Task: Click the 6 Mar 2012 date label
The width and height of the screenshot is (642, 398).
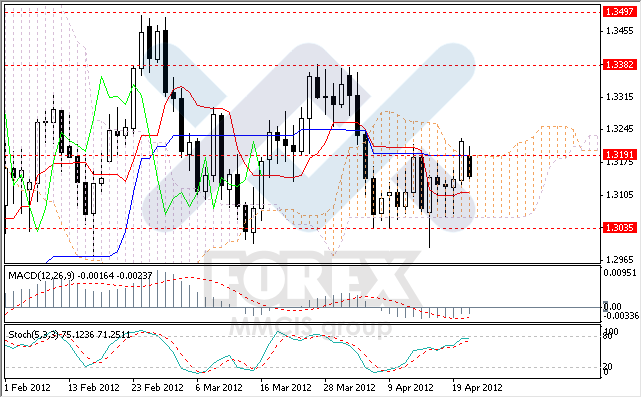Action: (x=219, y=387)
